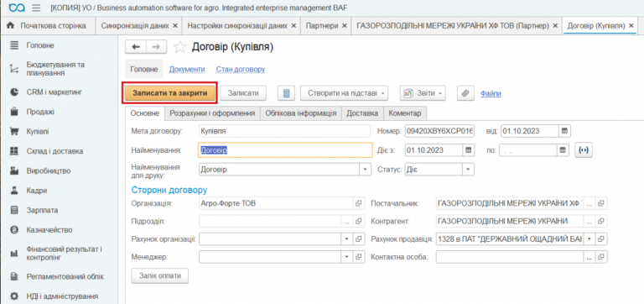The image size is (644, 304).
Task: Open Організація record with open-link icon
Action: click(x=358, y=203)
